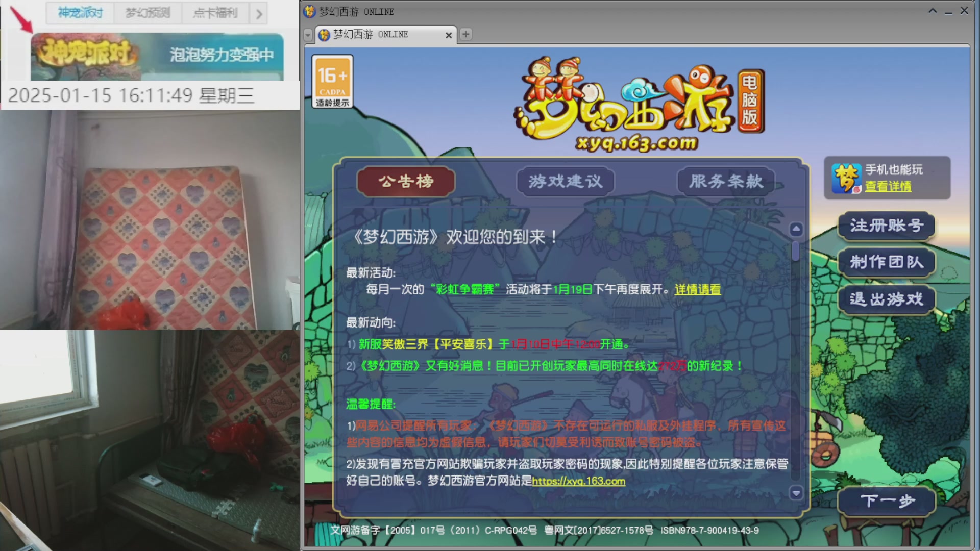Image resolution: width=980 pixels, height=551 pixels.
Task: Click the 梦幻西游 mobile app icon
Action: [x=845, y=178]
